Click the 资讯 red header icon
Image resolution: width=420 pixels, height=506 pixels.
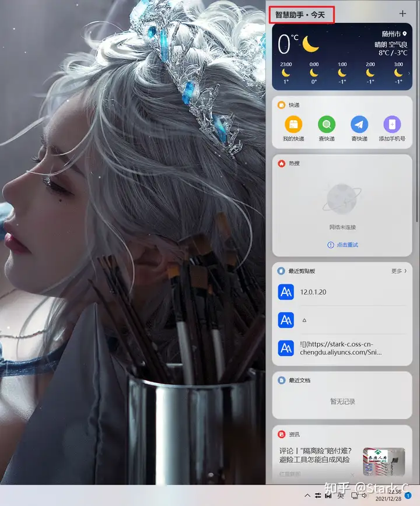click(x=282, y=434)
